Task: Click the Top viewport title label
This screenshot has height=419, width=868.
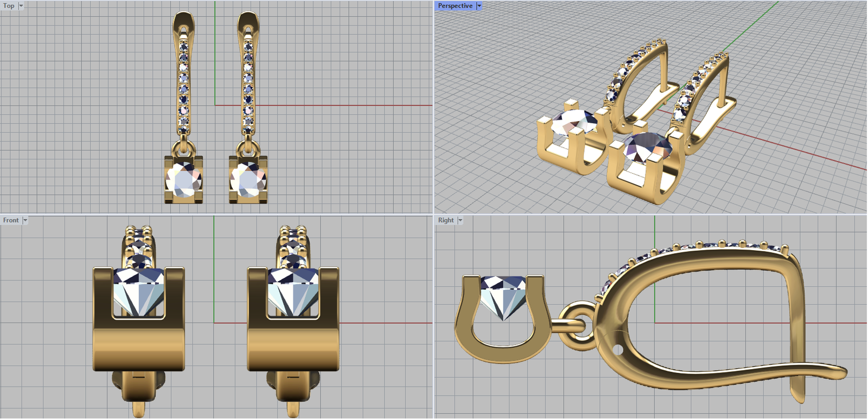Action: 9,6
